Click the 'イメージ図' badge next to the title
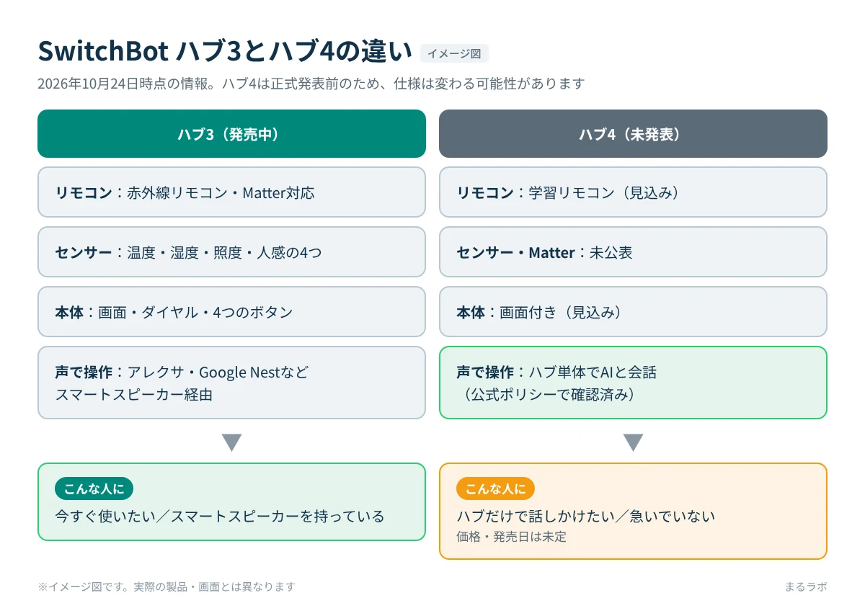Screen dimensions: 865x616 tap(454, 53)
